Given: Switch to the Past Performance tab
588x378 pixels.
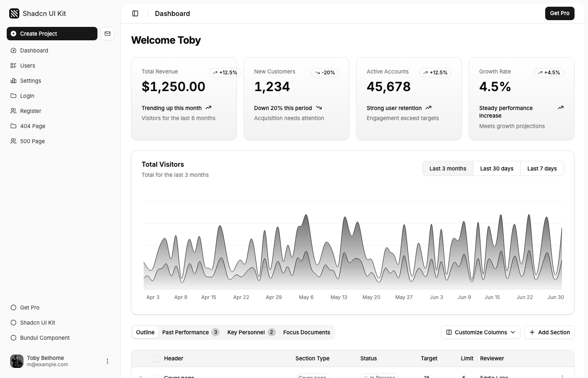Looking at the screenshot, I should [185, 332].
